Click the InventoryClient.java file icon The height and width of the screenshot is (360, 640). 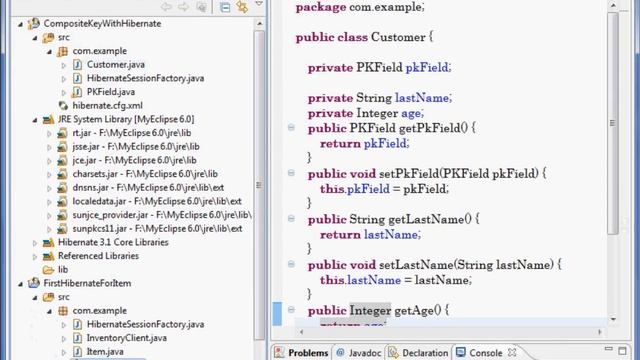77,338
